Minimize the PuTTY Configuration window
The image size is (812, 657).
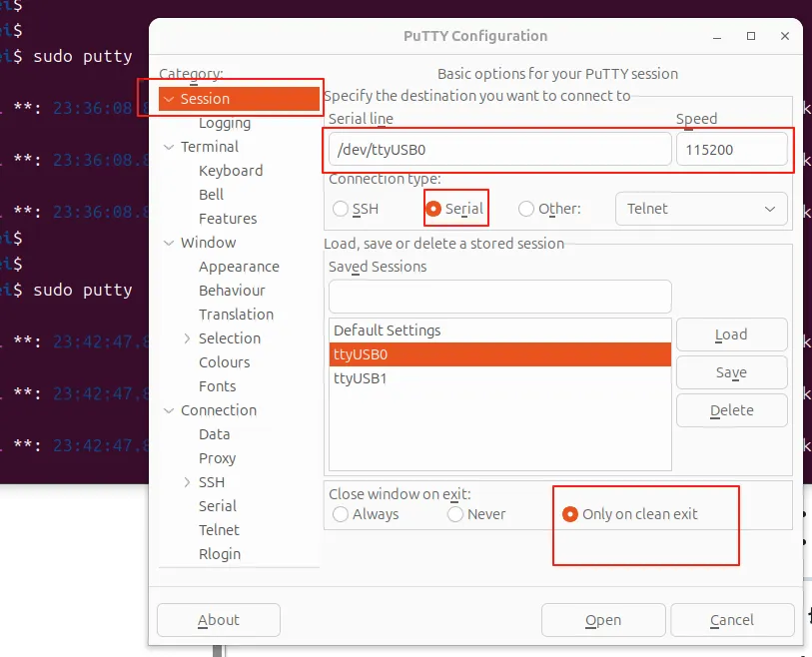click(717, 36)
